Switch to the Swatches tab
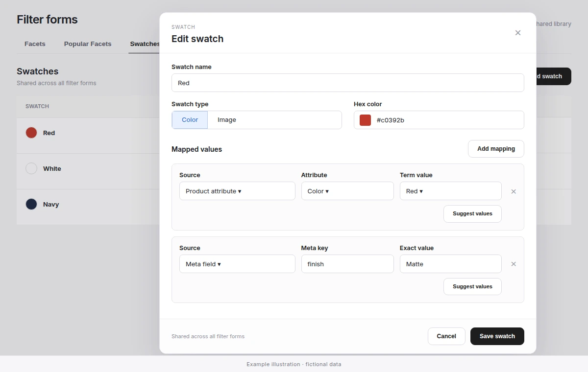Viewport: 588px width, 372px height. (x=145, y=44)
